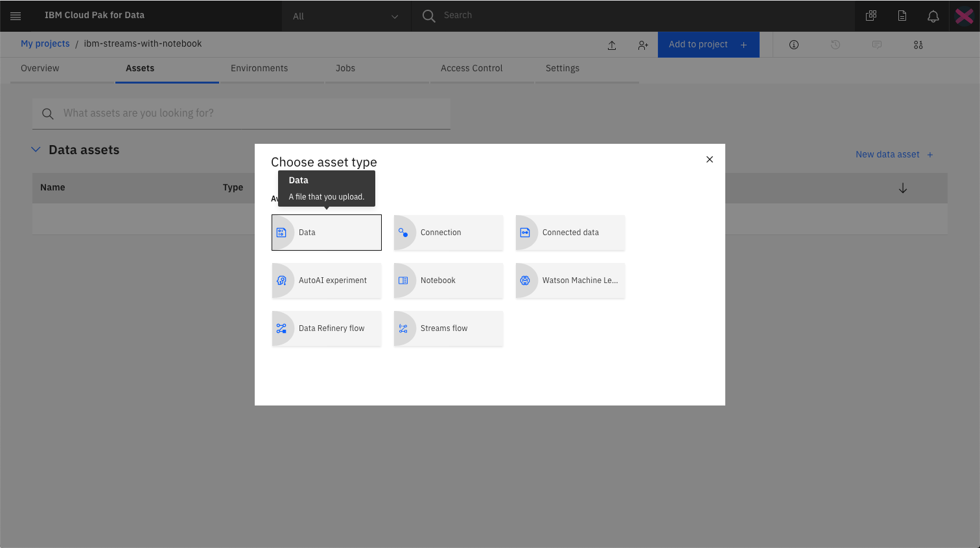Image resolution: width=980 pixels, height=548 pixels.
Task: Go to My projects breadcrumb
Action: coord(45,43)
